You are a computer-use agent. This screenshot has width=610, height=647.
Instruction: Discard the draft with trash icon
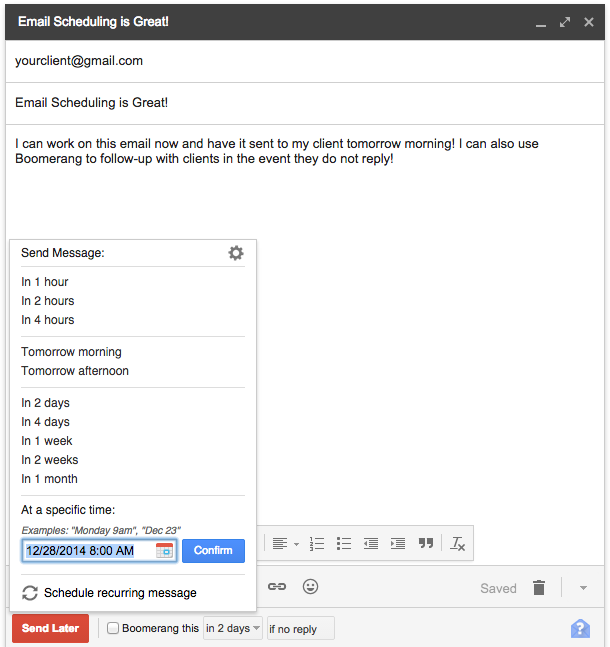pos(539,588)
